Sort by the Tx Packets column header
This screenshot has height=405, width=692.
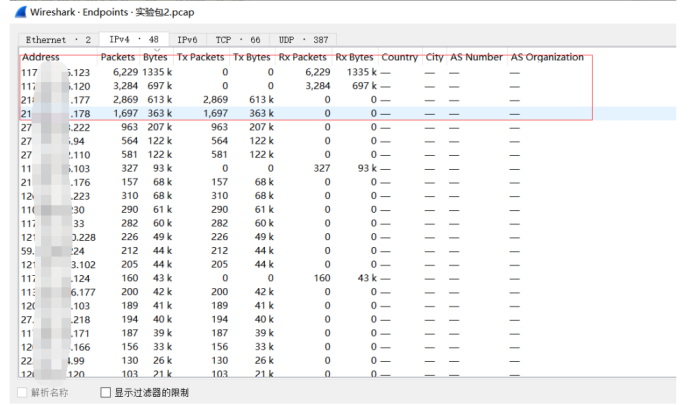[x=200, y=57]
